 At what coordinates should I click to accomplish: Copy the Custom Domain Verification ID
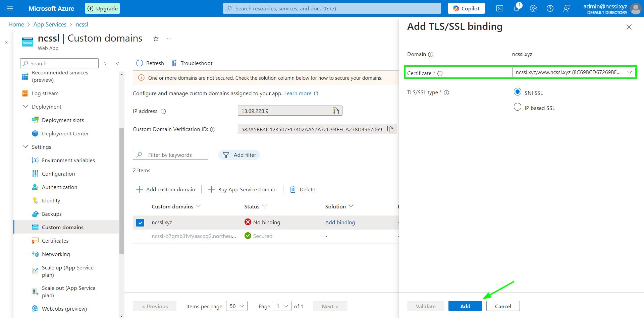point(390,129)
